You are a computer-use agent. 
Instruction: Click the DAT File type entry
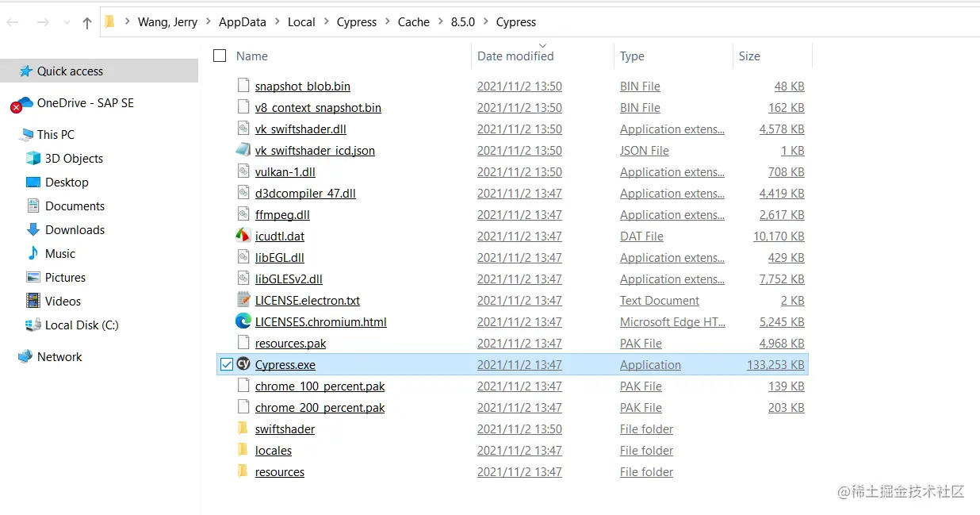(x=641, y=236)
